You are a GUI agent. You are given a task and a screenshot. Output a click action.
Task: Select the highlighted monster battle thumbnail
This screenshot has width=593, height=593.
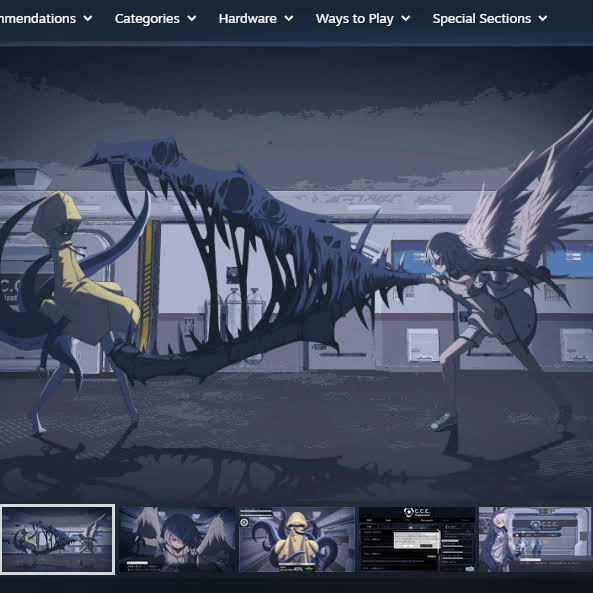click(57, 539)
